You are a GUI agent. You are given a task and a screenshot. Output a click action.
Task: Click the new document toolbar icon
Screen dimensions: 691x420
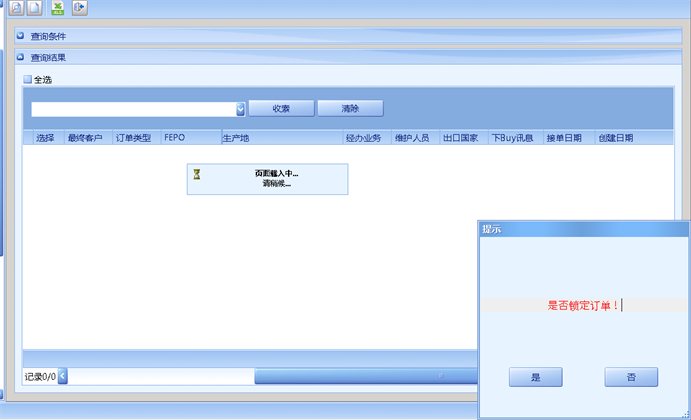coord(34,8)
